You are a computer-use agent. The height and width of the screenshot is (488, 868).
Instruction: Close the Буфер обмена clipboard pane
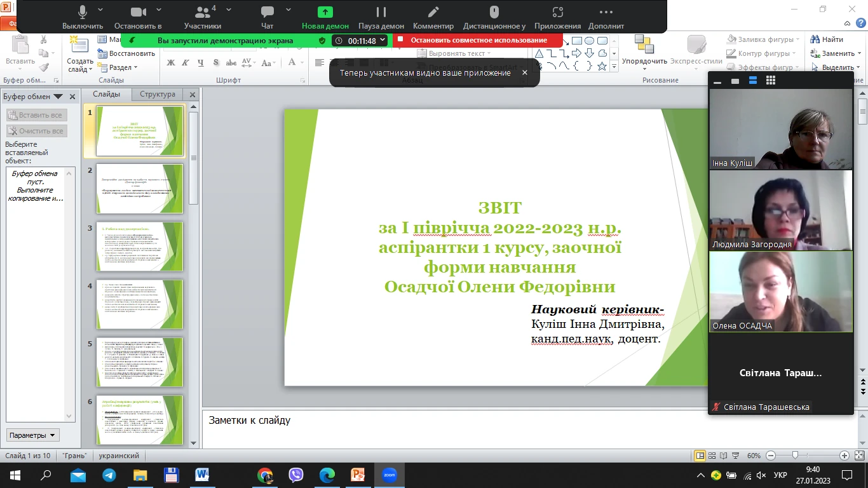pos(72,97)
